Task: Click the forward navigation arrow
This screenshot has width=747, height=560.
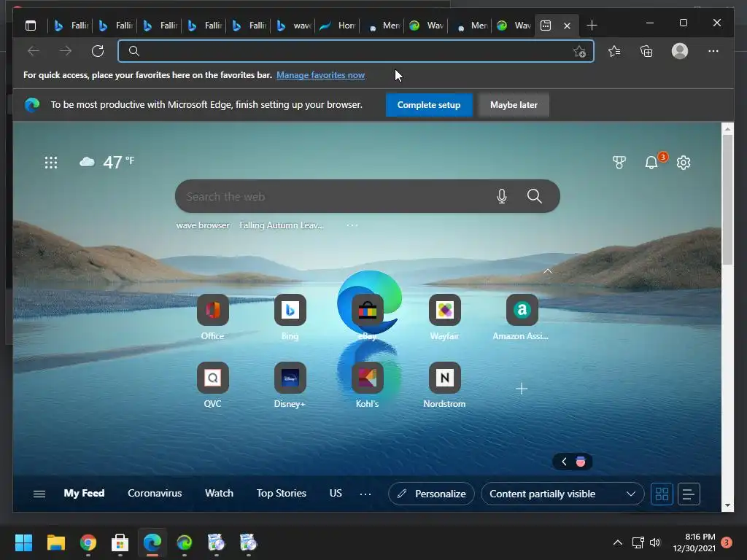Action: click(66, 51)
